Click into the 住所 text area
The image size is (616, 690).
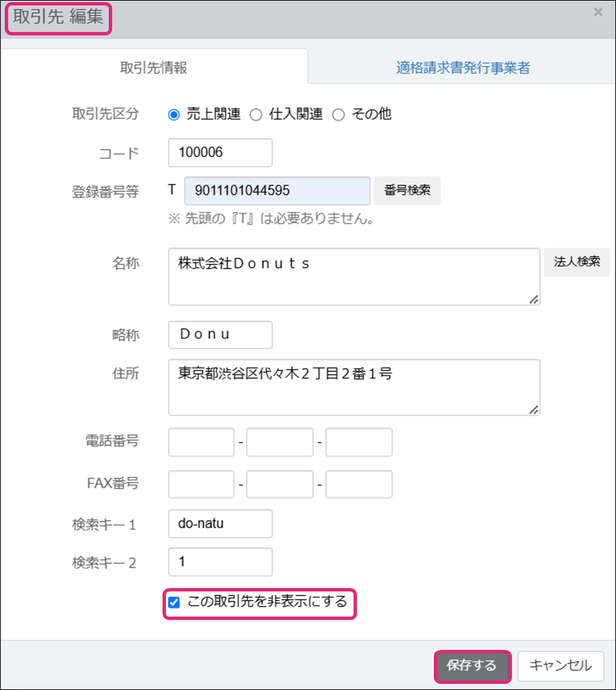tap(354, 387)
